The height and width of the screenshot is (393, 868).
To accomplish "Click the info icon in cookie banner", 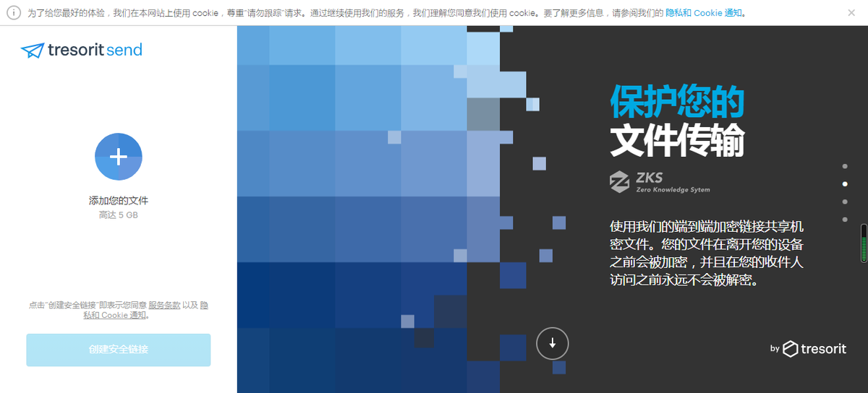I will (x=14, y=13).
